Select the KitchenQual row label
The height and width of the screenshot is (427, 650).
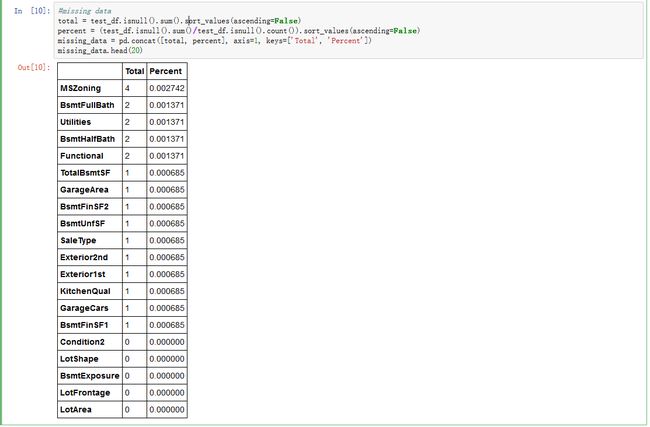pyautogui.click(x=85, y=291)
